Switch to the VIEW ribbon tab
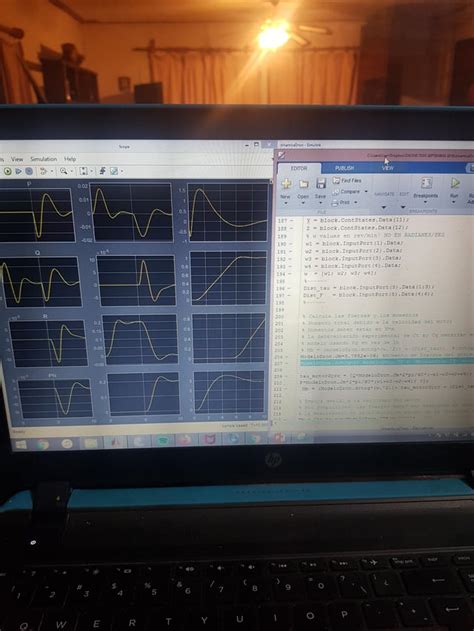The image size is (474, 631). 388,168
